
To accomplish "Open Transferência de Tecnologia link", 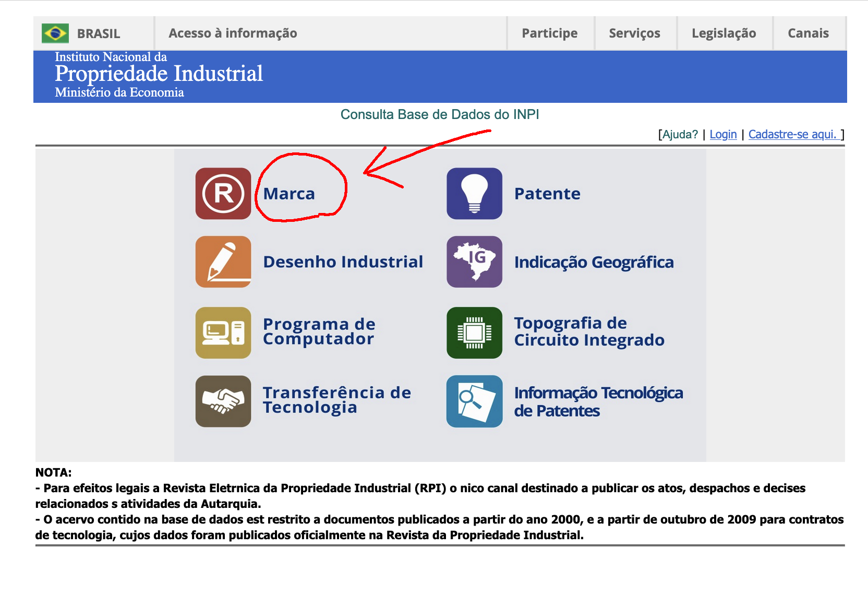I will pos(336,400).
